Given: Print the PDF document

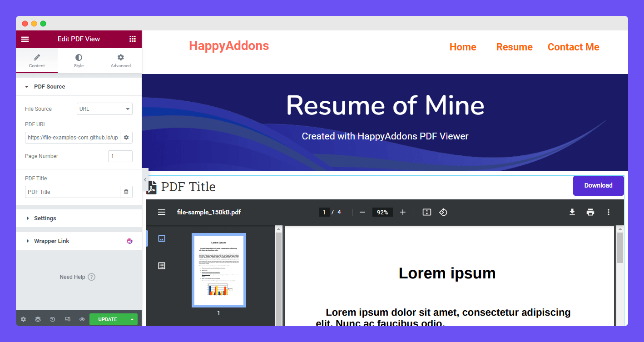Looking at the screenshot, I should coord(590,212).
